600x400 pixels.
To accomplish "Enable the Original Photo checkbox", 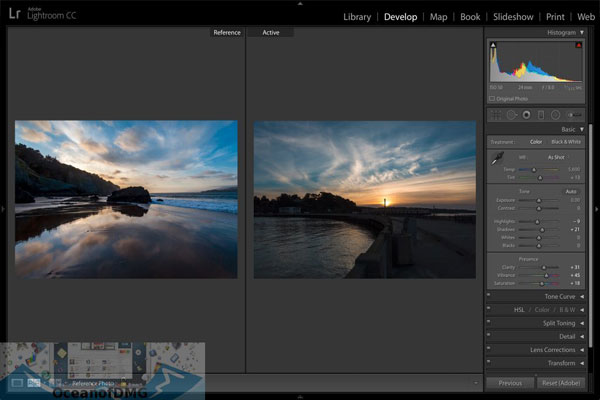I will coord(492,99).
